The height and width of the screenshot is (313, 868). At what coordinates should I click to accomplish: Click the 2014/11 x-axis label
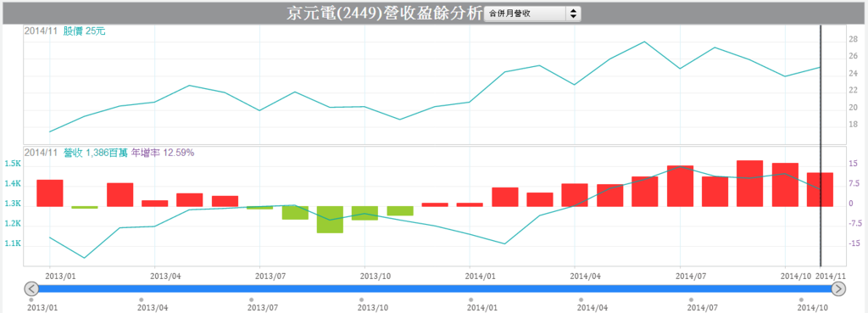[832, 276]
